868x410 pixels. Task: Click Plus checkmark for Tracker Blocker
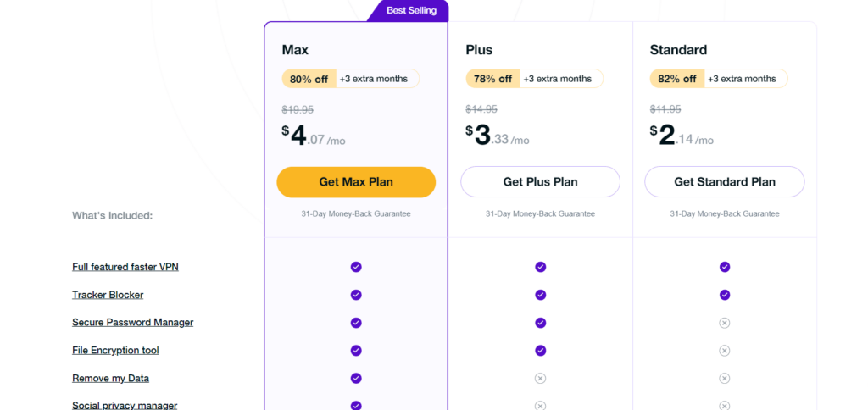(540, 295)
